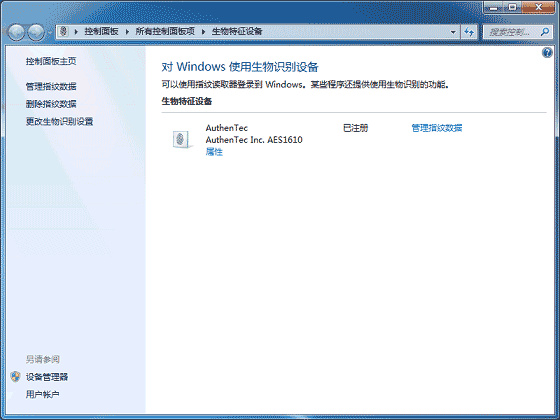Go to 所有控制面板项 breadcrumb
The image size is (560, 420).
[165, 31]
